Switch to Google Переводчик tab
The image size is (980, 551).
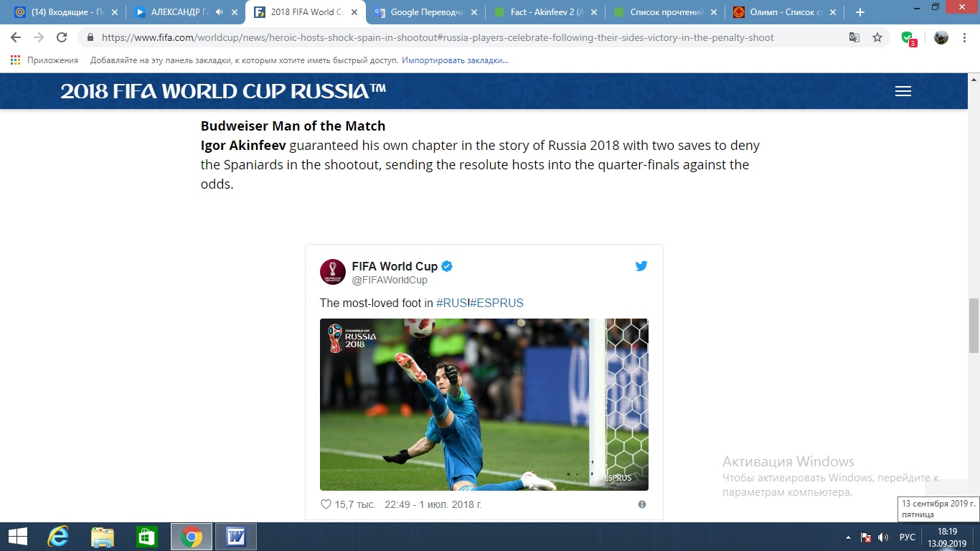(425, 12)
